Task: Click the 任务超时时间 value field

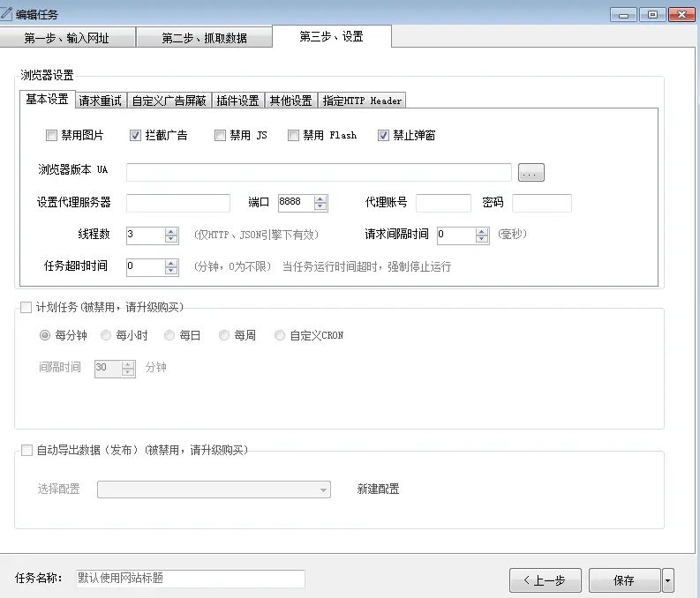Action: [146, 267]
